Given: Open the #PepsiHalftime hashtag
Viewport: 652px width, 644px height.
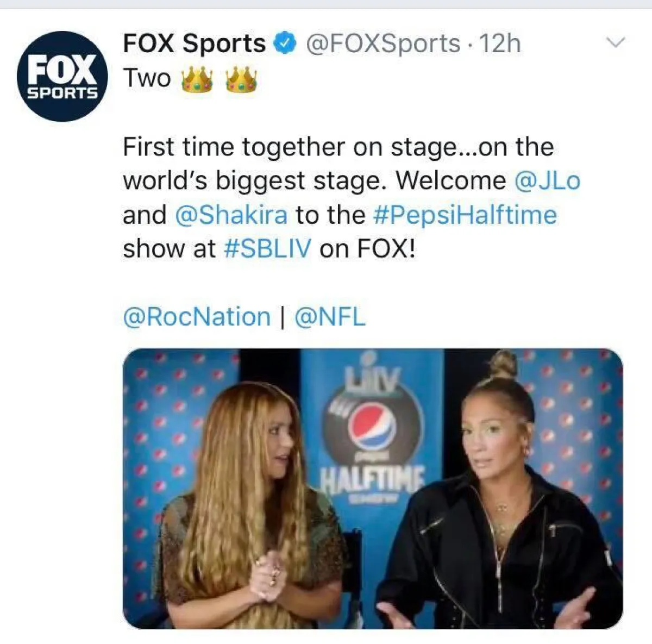Looking at the screenshot, I should (x=465, y=215).
